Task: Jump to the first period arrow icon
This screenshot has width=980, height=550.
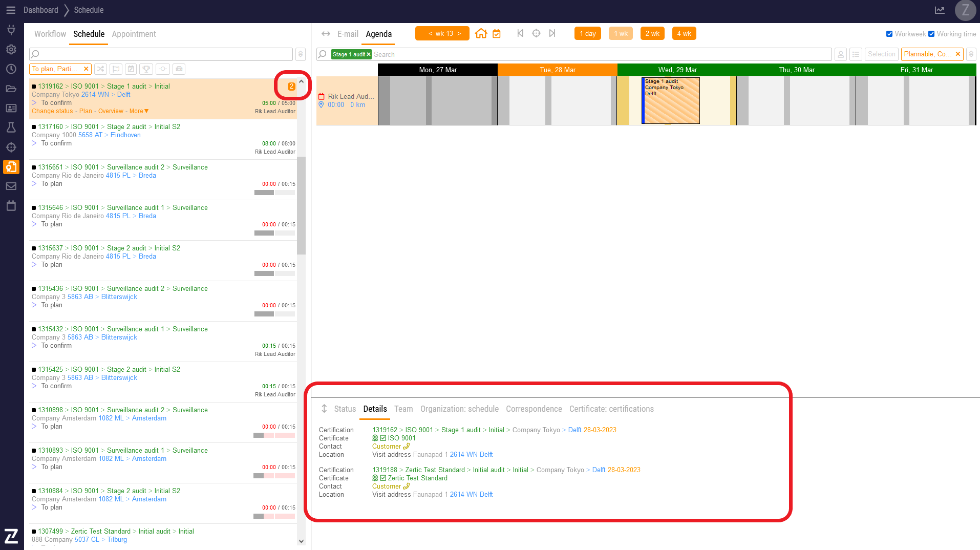Action: pos(520,34)
